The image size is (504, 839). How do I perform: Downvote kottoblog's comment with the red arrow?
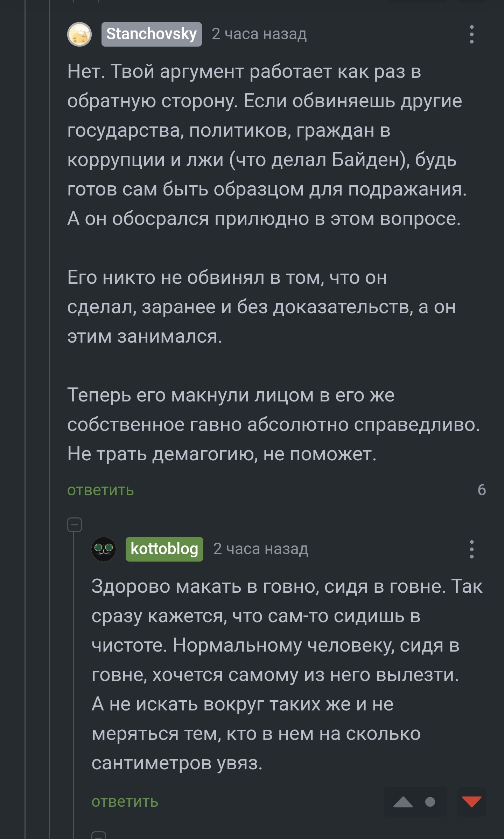pyautogui.click(x=471, y=802)
